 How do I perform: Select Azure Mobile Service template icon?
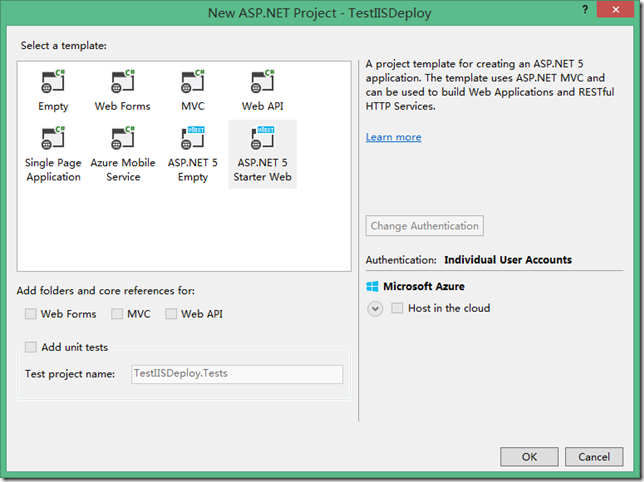pos(122,138)
